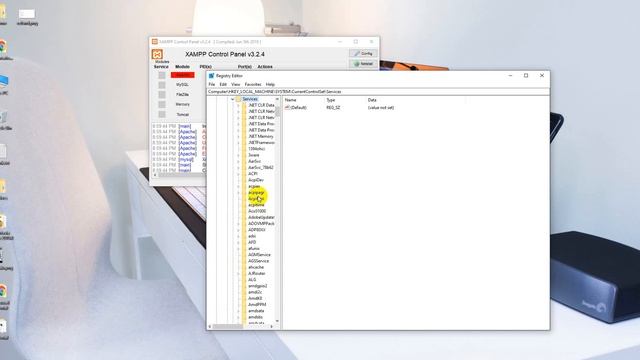Click folder icon beside ADP80XX key
The height and width of the screenshot is (360, 640).
click(244, 230)
